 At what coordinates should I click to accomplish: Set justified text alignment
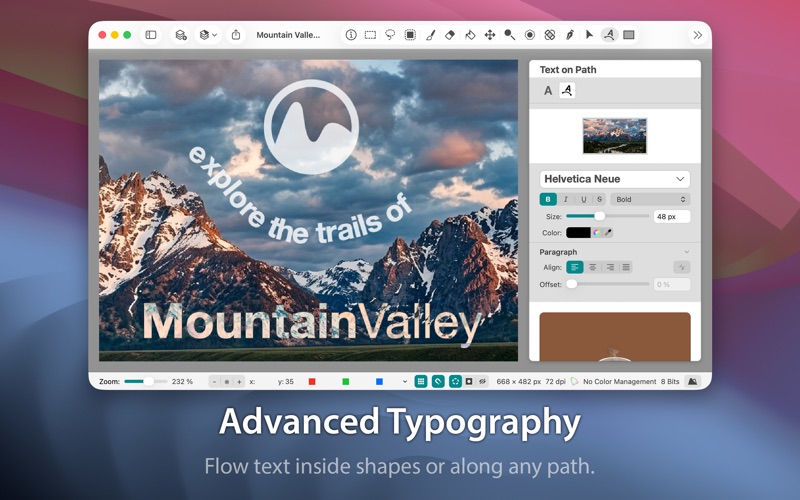(x=626, y=267)
